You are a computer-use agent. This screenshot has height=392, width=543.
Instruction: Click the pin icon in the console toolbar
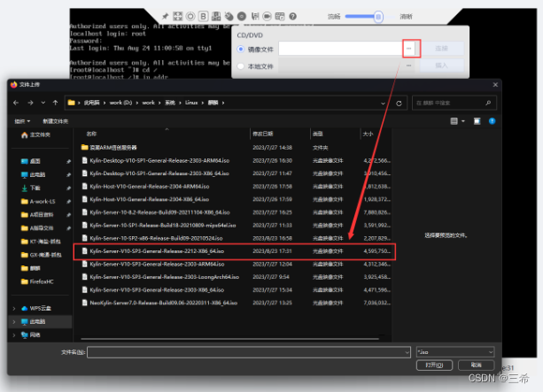point(165,16)
